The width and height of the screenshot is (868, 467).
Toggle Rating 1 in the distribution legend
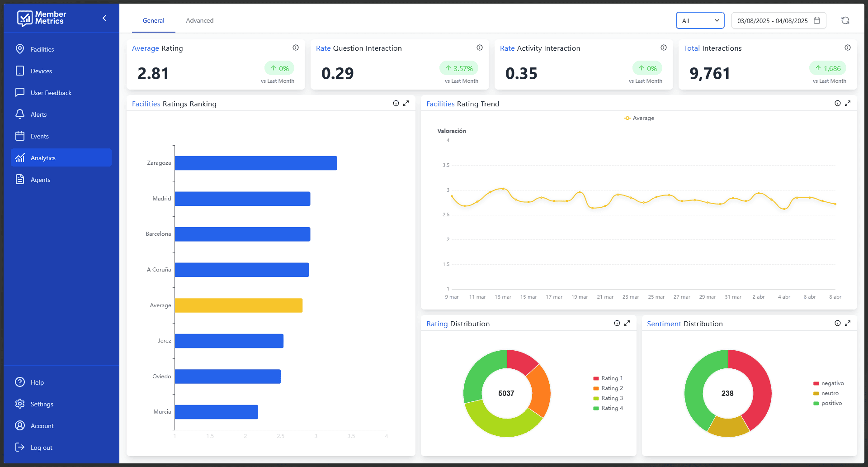(608, 378)
